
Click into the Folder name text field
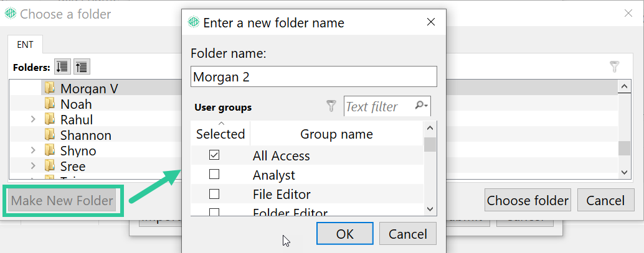pyautogui.click(x=314, y=76)
